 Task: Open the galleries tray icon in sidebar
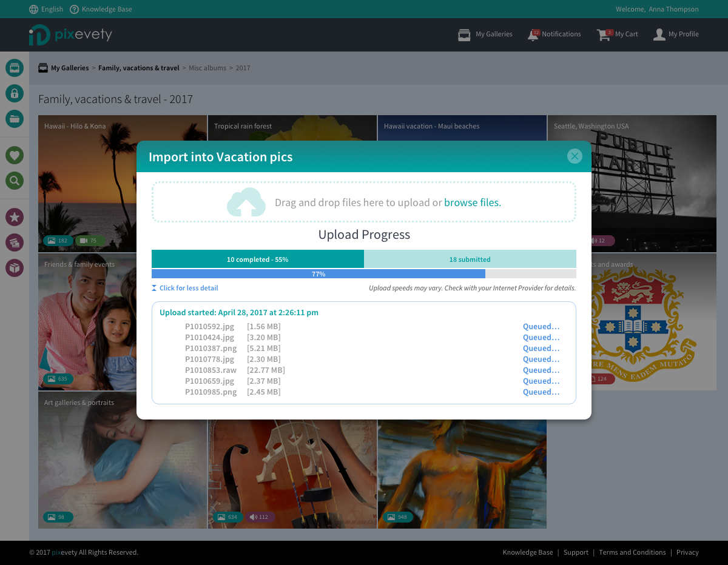click(x=15, y=67)
